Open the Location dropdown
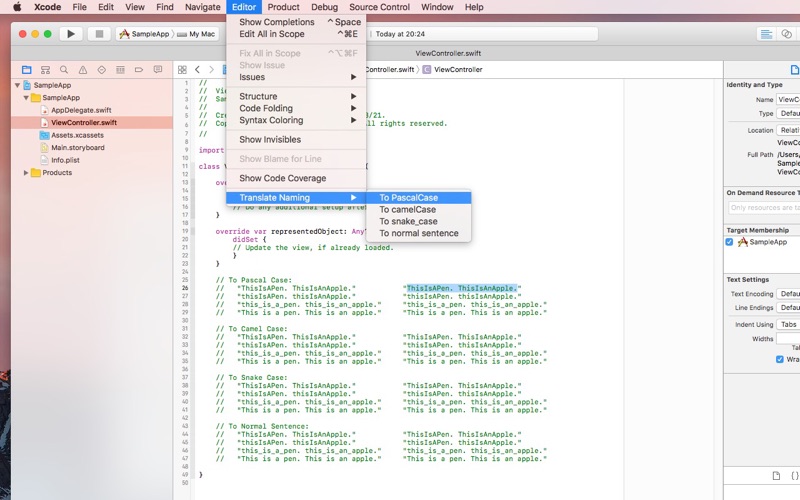 788,130
